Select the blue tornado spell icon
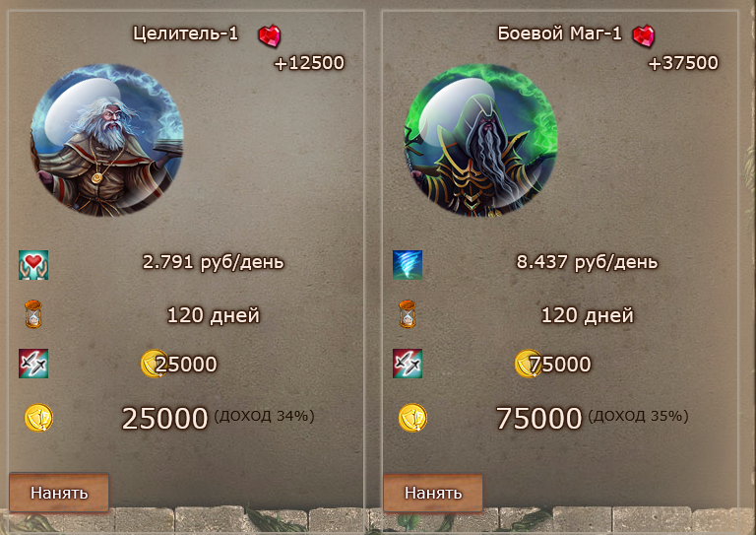This screenshot has width=756, height=535. coord(408,265)
